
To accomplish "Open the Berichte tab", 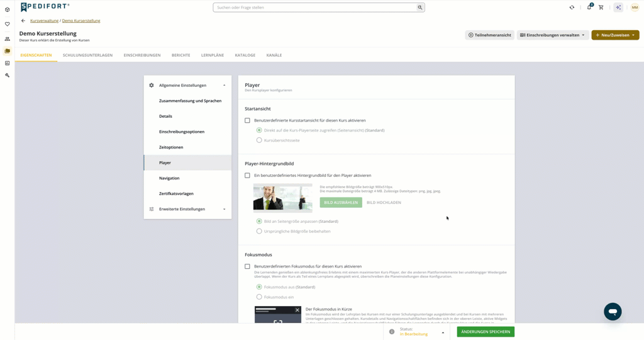I will [x=180, y=55].
